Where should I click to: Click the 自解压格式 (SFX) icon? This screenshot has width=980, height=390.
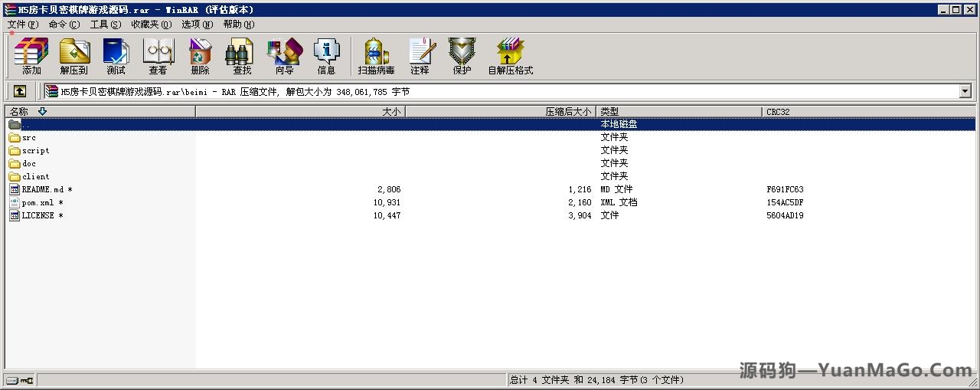[x=510, y=57]
